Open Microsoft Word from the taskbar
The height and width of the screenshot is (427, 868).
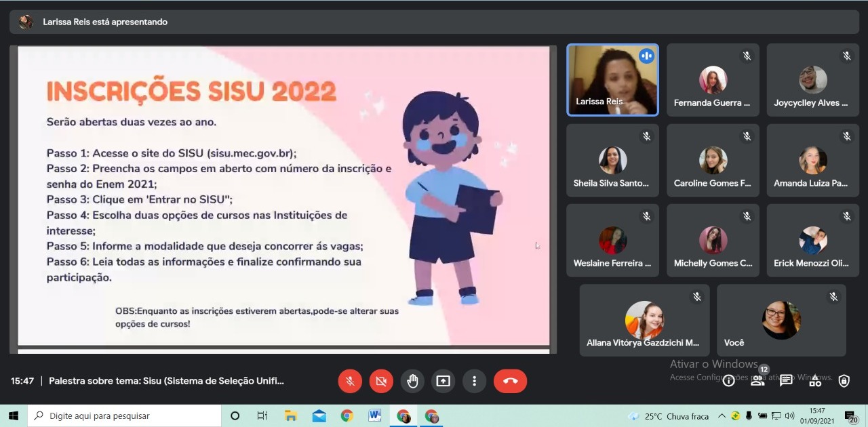374,415
